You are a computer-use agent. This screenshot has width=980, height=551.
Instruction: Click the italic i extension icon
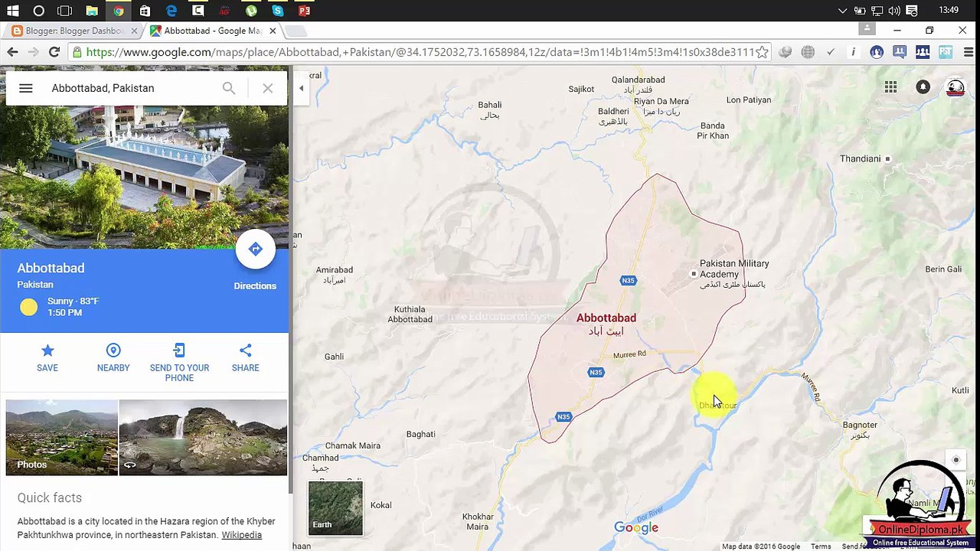click(x=853, y=52)
